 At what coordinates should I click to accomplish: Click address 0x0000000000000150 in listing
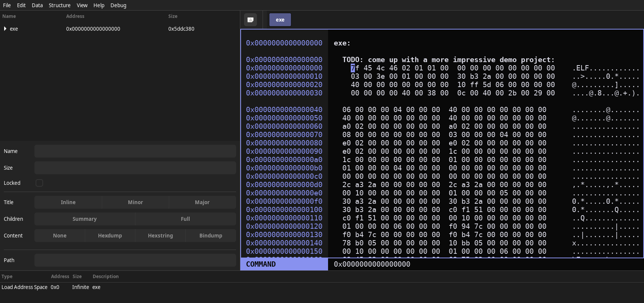(x=284, y=251)
